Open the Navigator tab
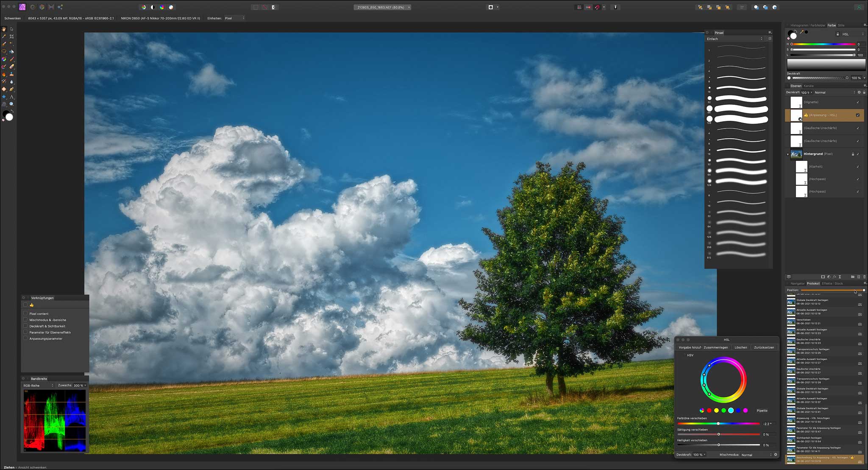Image resolution: width=868 pixels, height=470 pixels. click(x=797, y=283)
